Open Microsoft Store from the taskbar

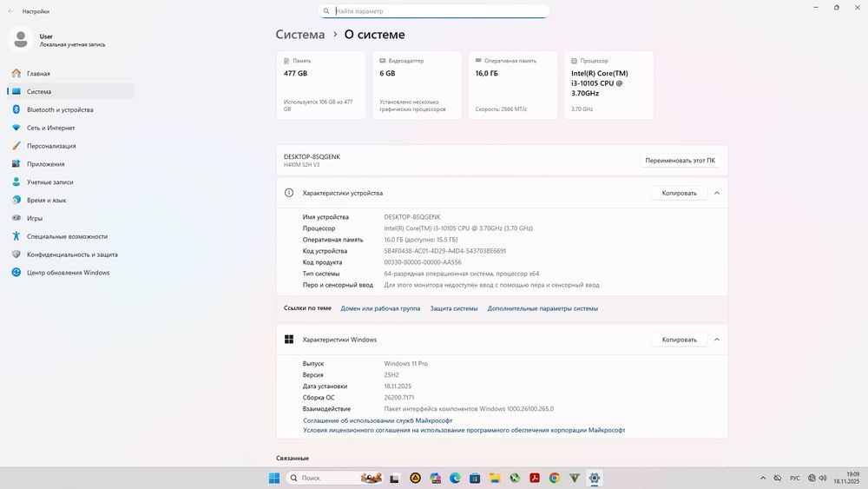click(475, 478)
